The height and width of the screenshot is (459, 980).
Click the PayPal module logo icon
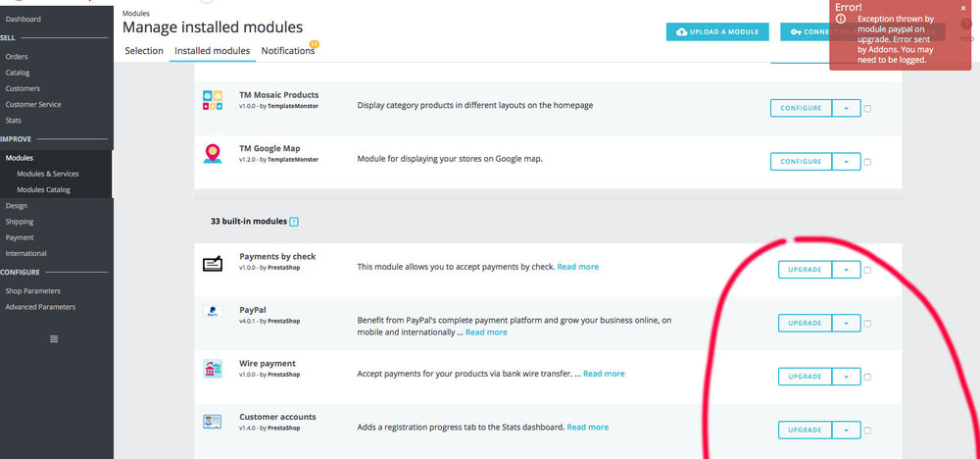(213, 312)
